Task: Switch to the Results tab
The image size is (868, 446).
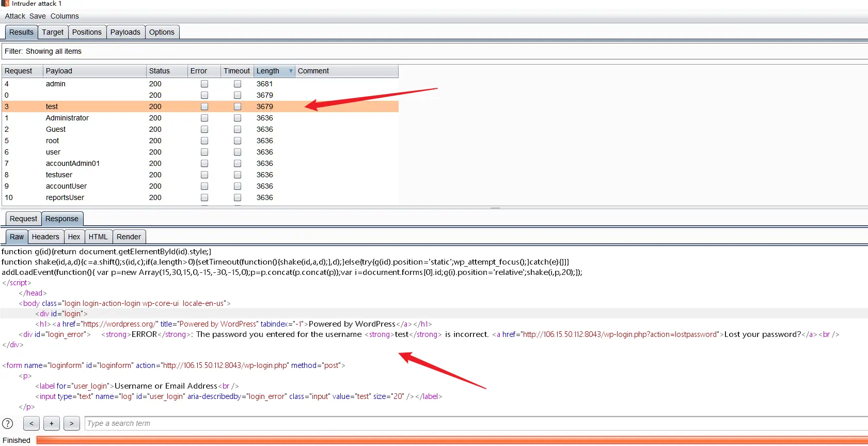Action: tap(21, 32)
